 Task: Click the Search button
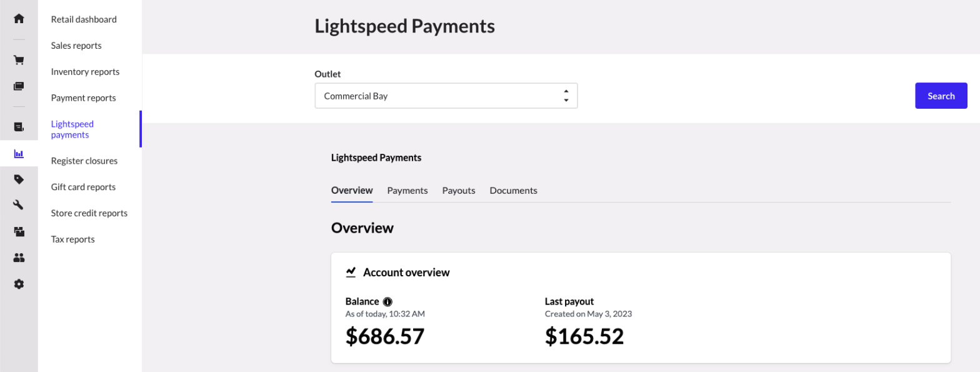941,95
